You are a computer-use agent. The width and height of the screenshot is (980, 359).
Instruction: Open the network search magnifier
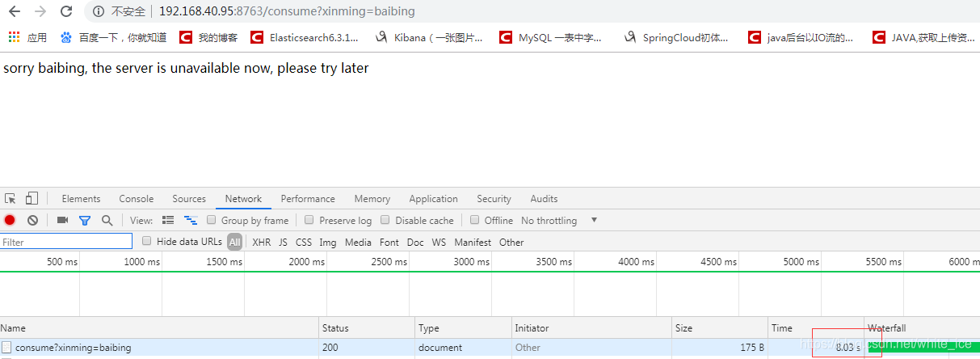click(x=107, y=220)
